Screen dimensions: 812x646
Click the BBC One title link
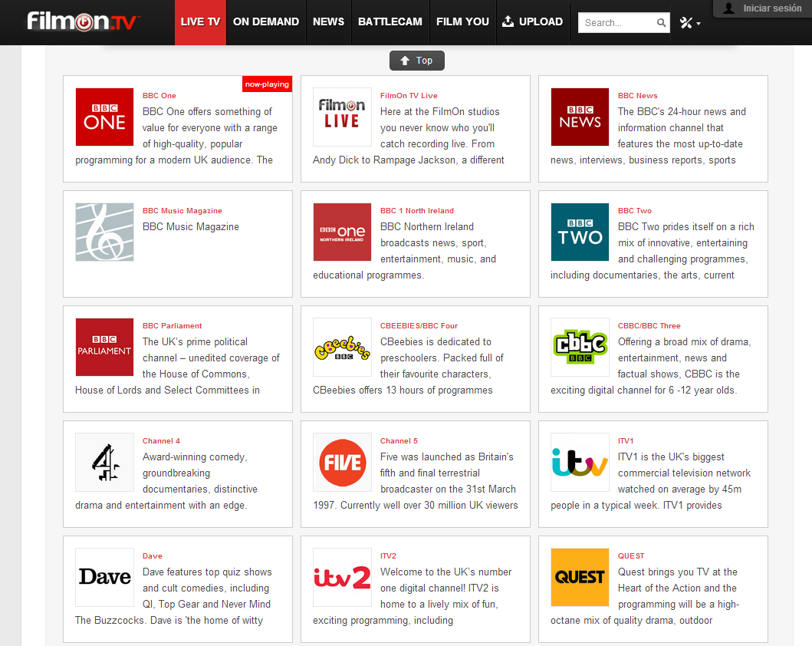pos(159,96)
